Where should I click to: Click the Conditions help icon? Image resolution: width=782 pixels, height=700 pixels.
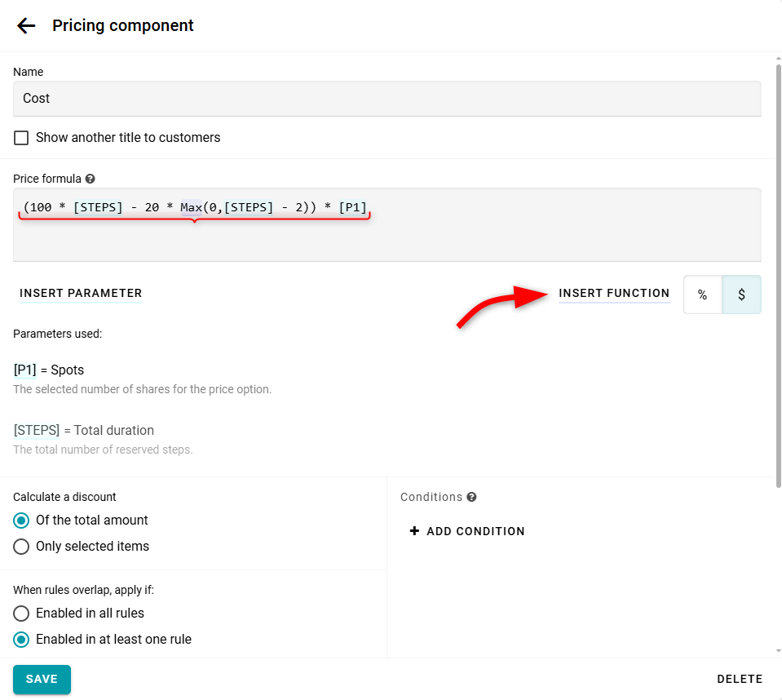point(471,497)
